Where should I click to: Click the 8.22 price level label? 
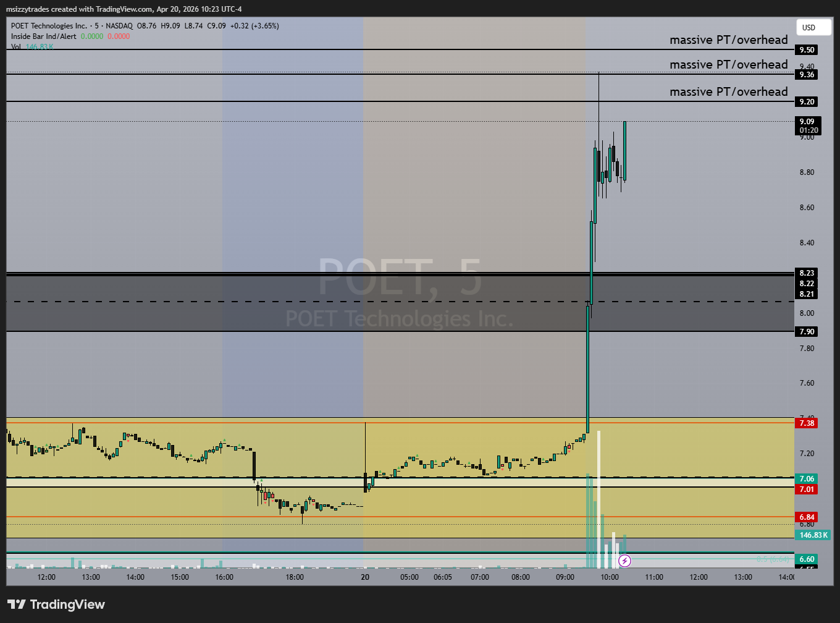(807, 283)
